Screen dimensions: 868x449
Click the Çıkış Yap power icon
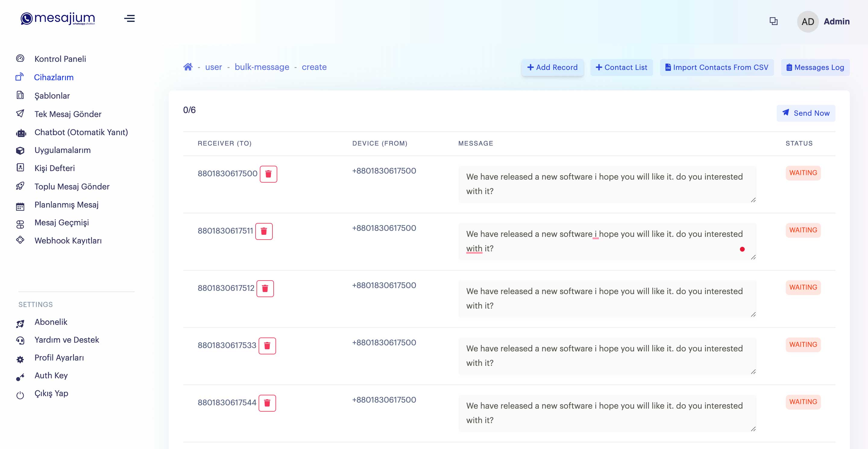pyautogui.click(x=20, y=395)
